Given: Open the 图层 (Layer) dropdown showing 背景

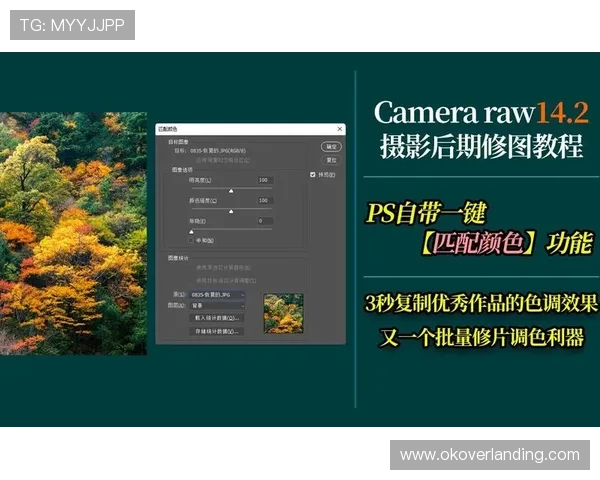Looking at the screenshot, I should coord(218,305).
